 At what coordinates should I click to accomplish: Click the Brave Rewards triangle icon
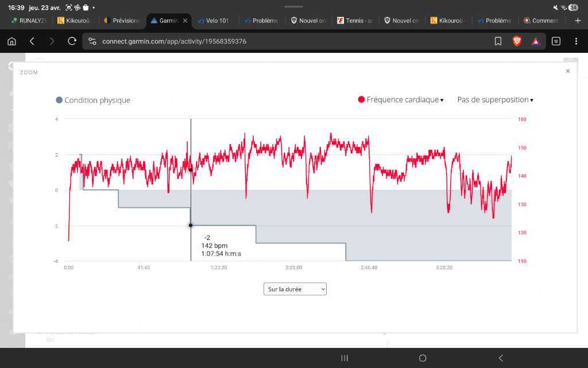pyautogui.click(x=535, y=41)
